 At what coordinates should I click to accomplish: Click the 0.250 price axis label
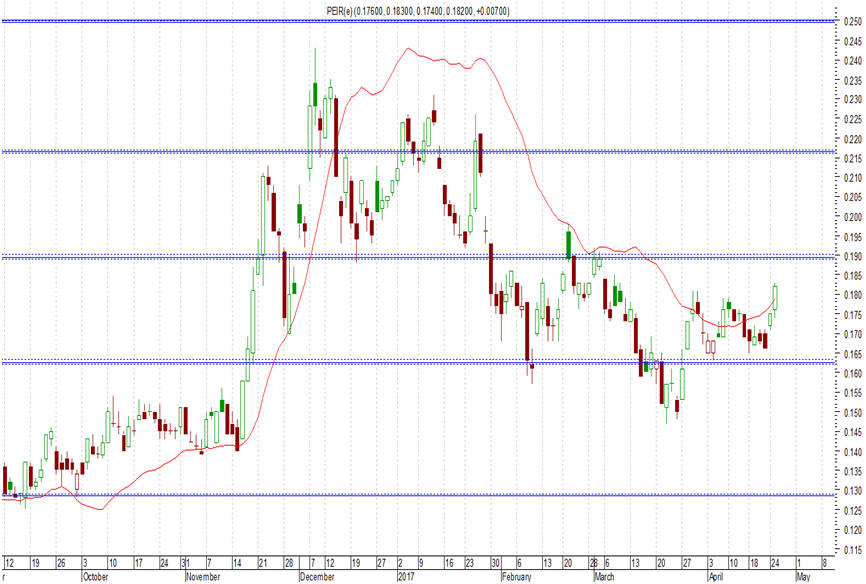(x=853, y=21)
